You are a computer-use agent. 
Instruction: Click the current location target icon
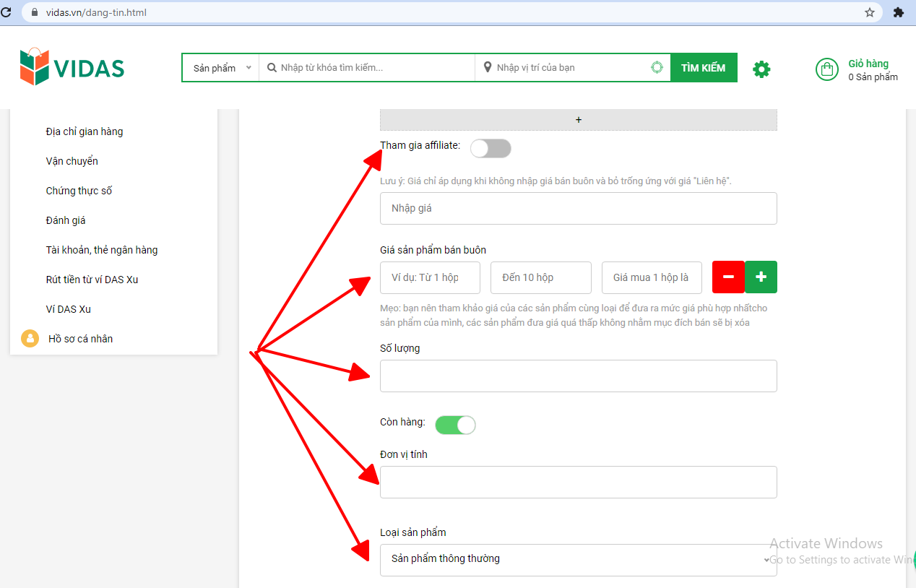coord(657,67)
